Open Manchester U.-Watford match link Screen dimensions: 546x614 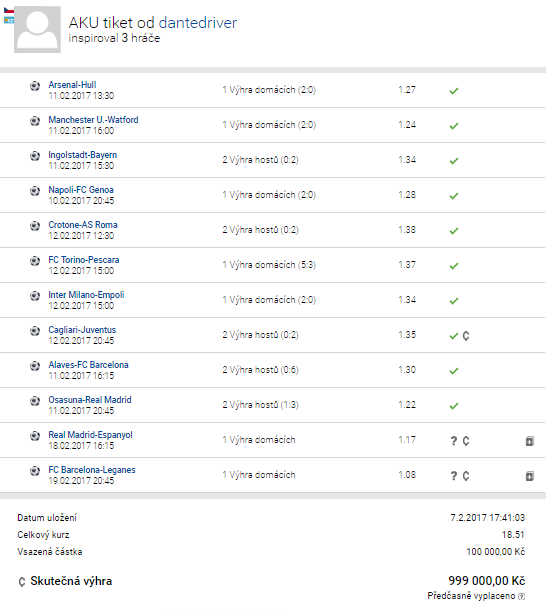pyautogui.click(x=93, y=119)
